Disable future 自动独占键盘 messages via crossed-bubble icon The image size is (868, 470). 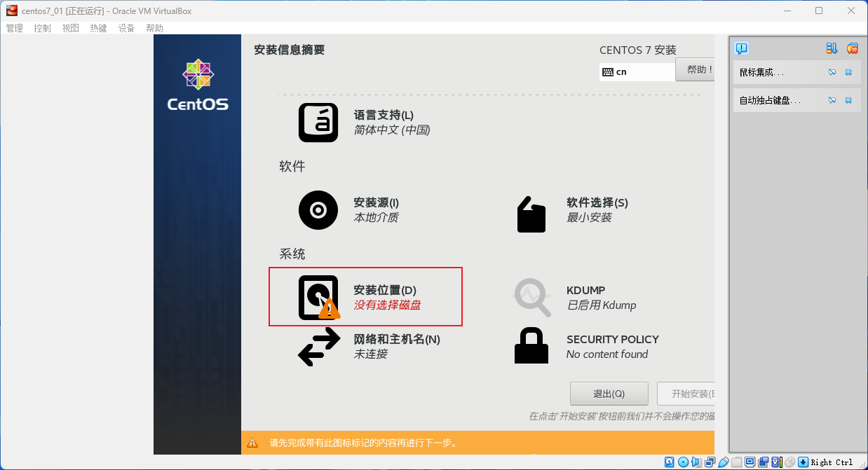(x=832, y=100)
